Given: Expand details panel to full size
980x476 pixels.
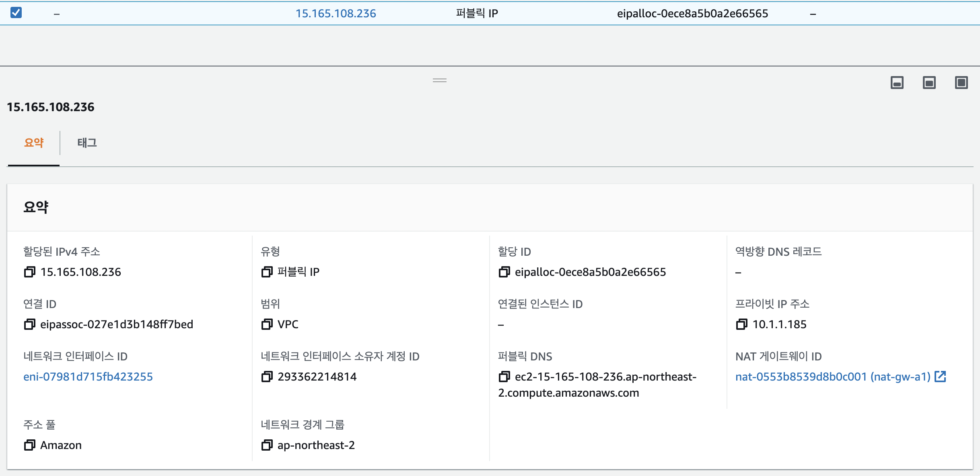Looking at the screenshot, I should 961,83.
